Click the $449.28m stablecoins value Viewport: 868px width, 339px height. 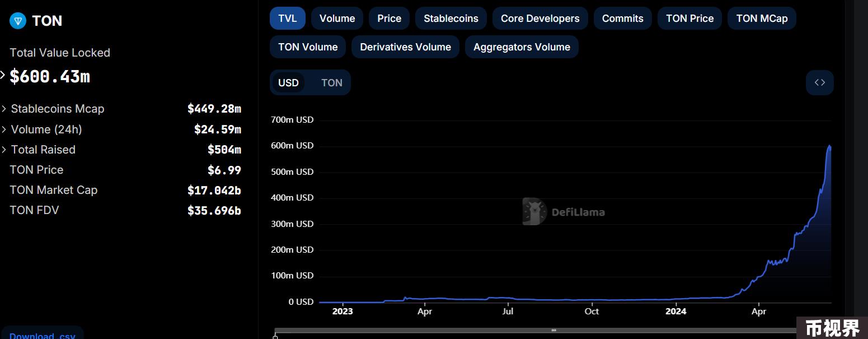pyautogui.click(x=214, y=109)
